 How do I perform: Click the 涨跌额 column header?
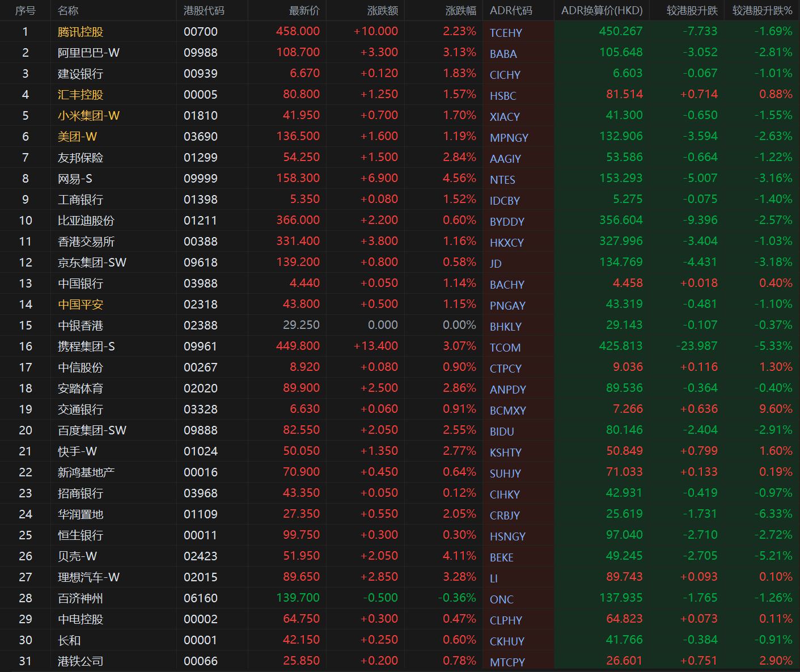382,10
